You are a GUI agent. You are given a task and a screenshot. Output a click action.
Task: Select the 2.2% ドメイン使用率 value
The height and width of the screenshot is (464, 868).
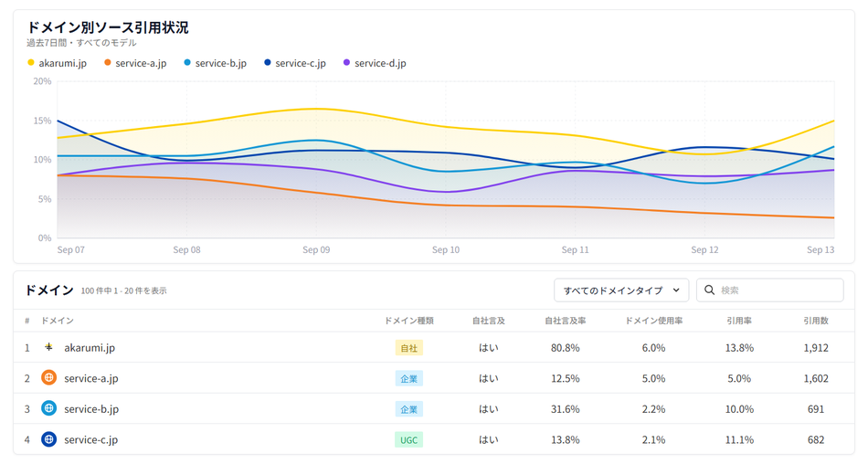click(x=653, y=409)
